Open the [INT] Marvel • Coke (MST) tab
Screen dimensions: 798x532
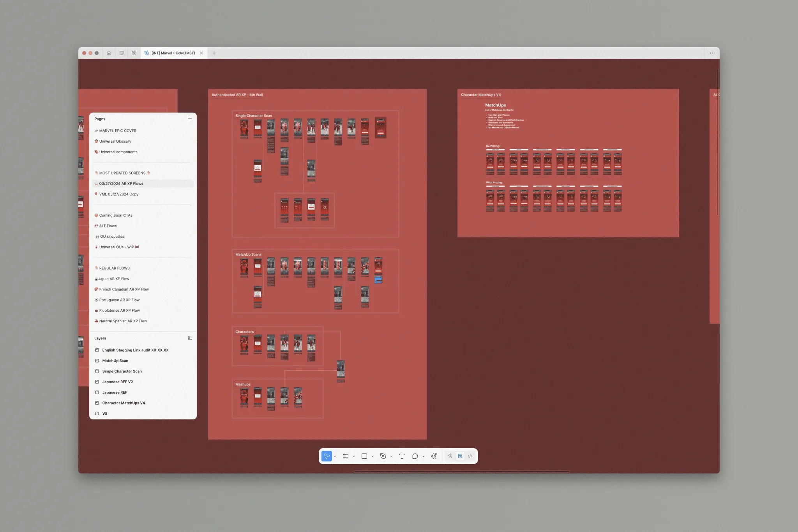click(x=173, y=53)
